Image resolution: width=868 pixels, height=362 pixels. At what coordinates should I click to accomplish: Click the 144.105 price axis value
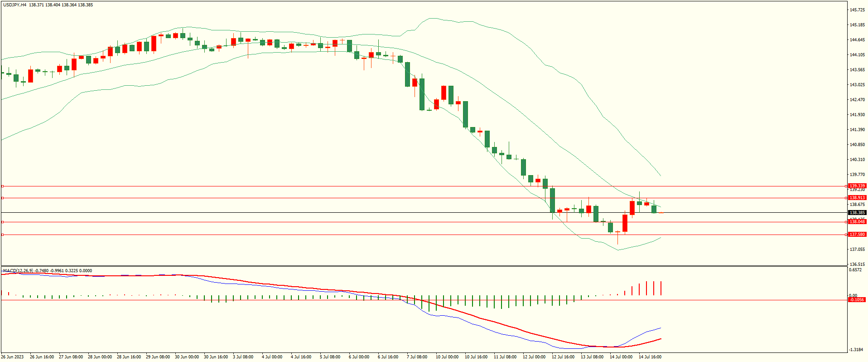click(x=858, y=55)
